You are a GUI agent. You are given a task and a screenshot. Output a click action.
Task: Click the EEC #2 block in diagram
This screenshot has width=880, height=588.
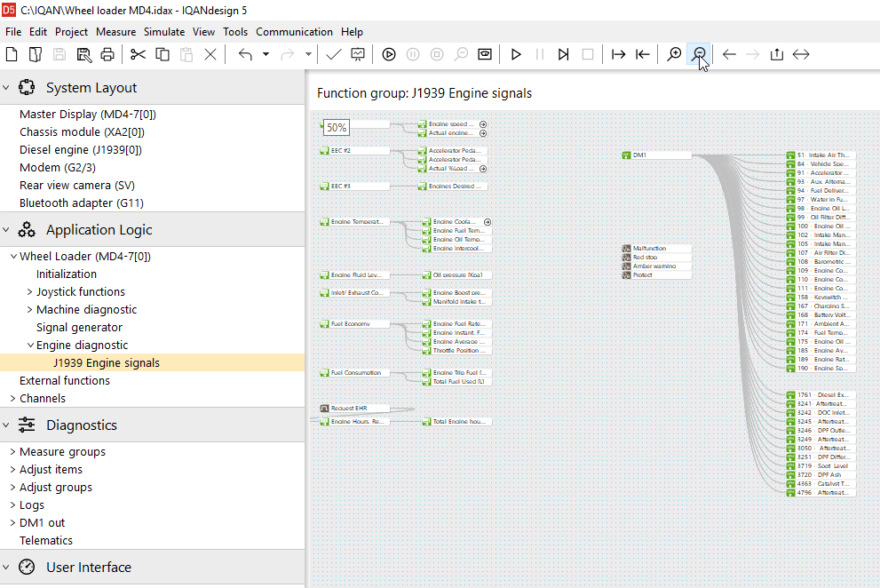[x=354, y=150]
